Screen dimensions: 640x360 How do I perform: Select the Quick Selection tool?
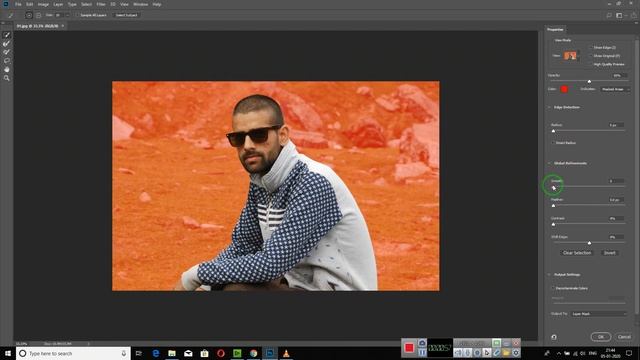[x=7, y=35]
